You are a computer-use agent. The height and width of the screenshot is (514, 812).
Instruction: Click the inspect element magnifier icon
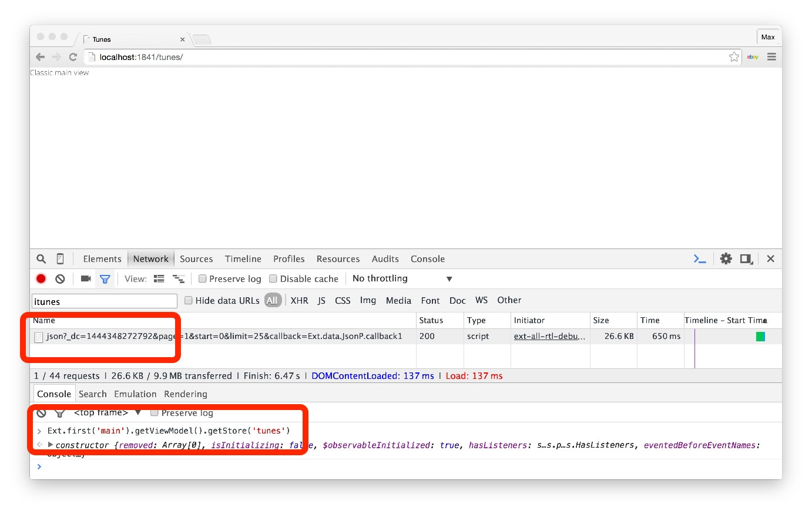pos(41,259)
